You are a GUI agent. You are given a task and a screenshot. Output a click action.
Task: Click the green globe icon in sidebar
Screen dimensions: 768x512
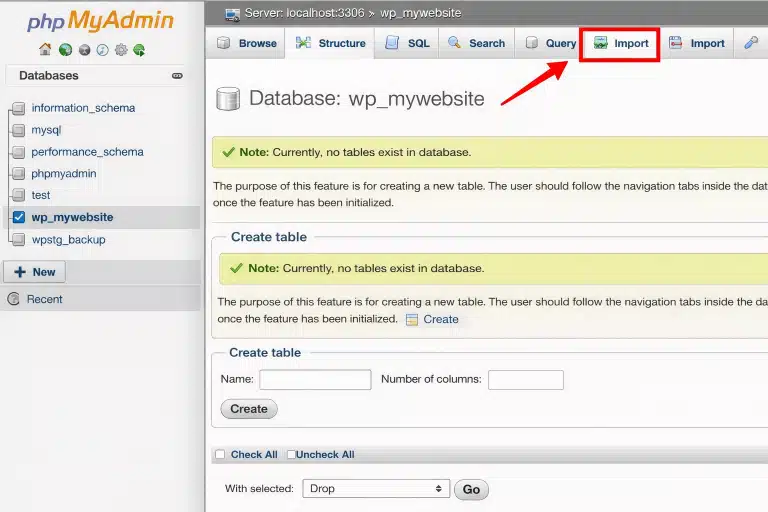(65, 49)
